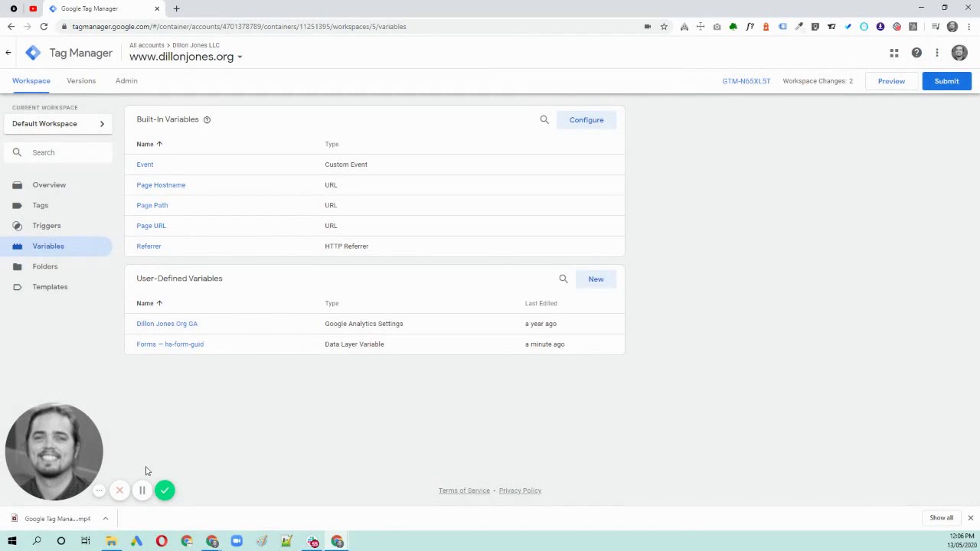Click the Triggers sidebar icon
The width and height of the screenshot is (980, 551).
17,226
